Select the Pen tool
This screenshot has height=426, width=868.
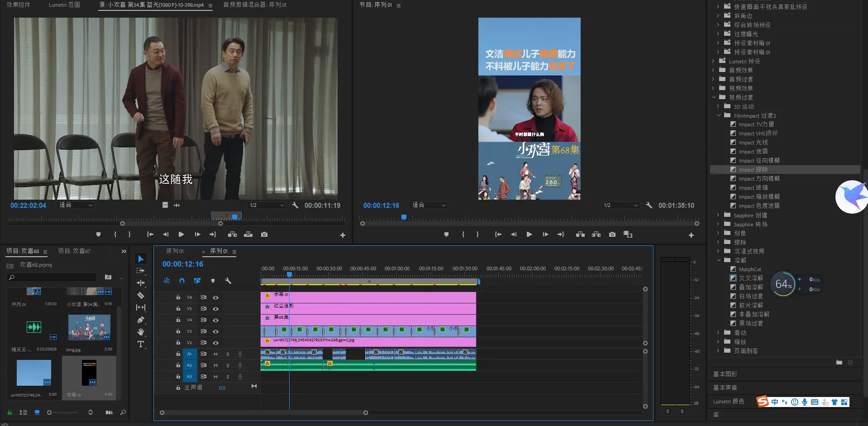click(x=141, y=320)
